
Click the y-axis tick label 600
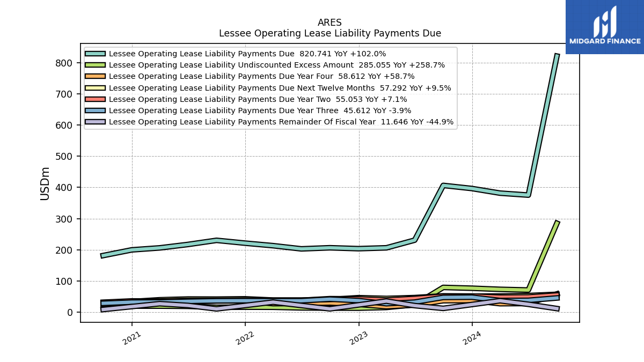(65, 125)
